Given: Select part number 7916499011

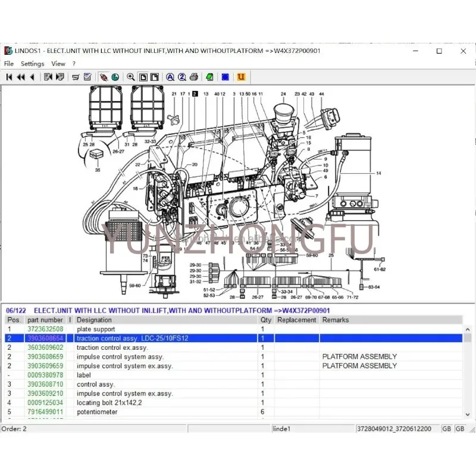Looking at the screenshot, I should 45,412.
